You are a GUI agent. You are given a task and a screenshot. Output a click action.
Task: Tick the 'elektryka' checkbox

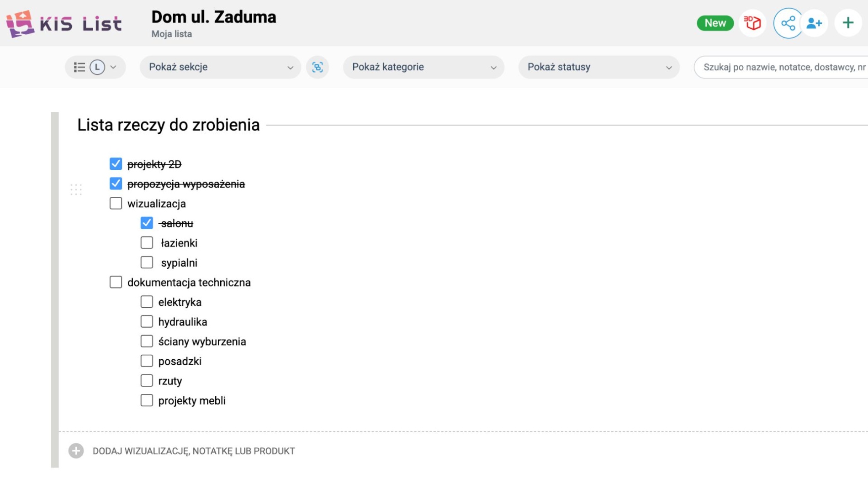147,302
